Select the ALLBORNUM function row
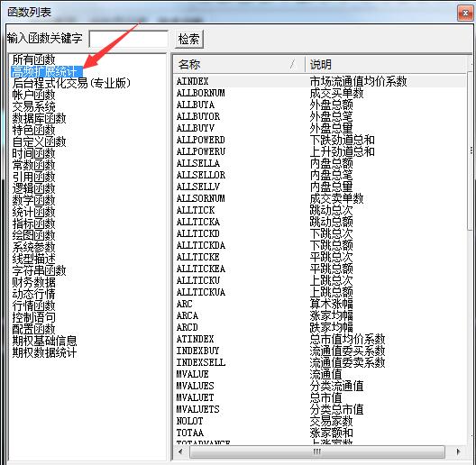This screenshot has width=476, height=465. [x=320, y=93]
